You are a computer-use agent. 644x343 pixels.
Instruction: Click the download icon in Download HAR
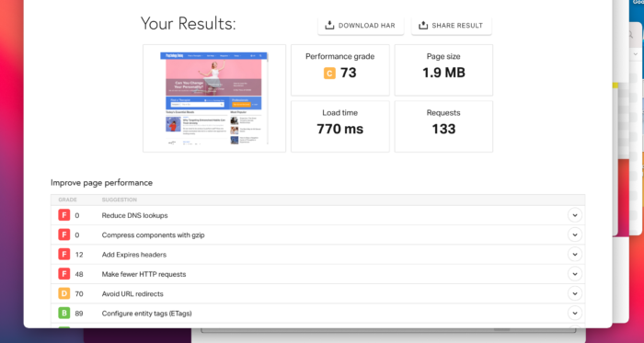coord(329,26)
